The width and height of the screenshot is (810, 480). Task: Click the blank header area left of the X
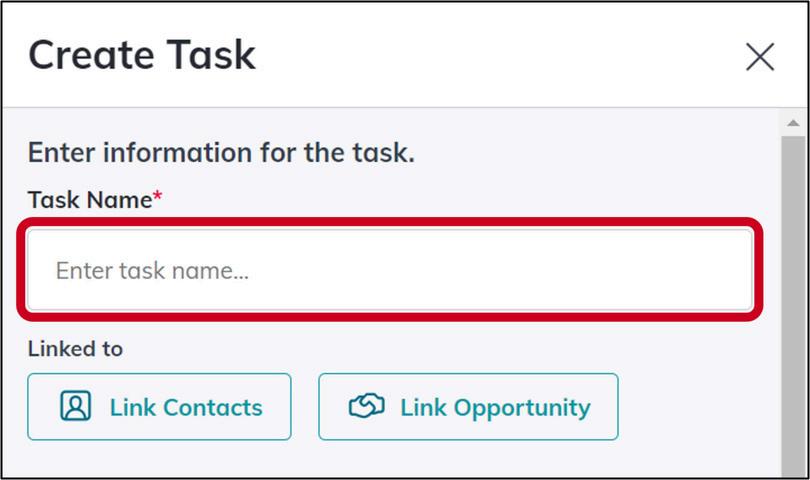click(500, 57)
